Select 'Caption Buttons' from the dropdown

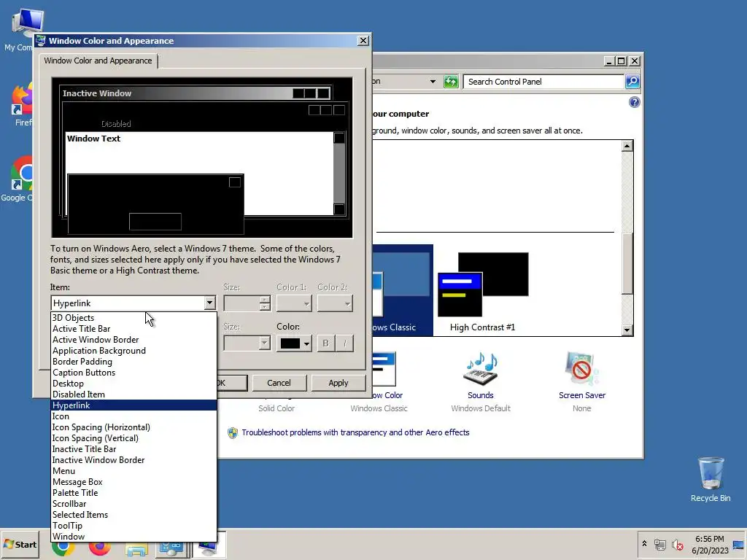(133, 373)
